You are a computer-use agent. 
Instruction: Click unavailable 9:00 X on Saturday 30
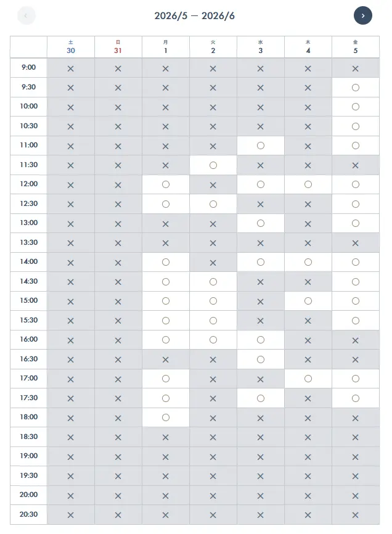(70, 68)
